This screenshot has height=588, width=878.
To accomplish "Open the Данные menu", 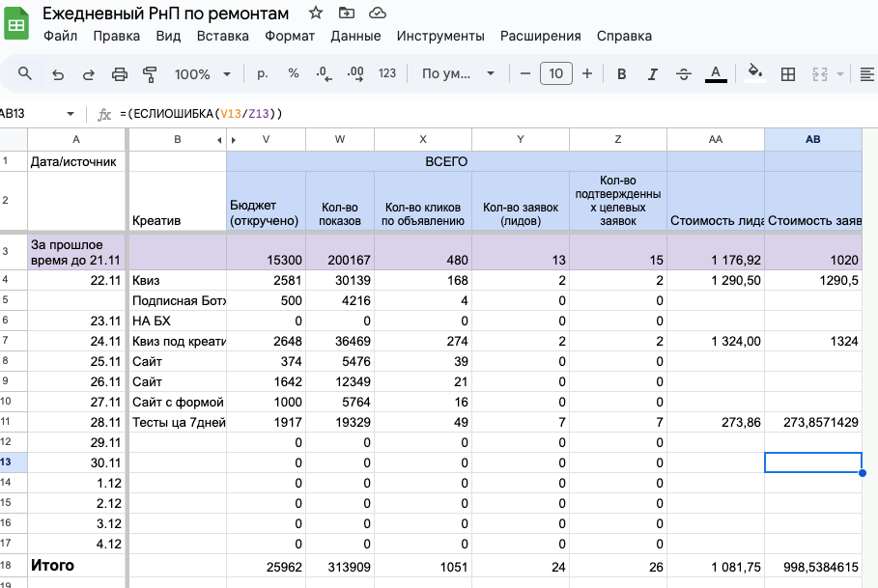I will 355,36.
